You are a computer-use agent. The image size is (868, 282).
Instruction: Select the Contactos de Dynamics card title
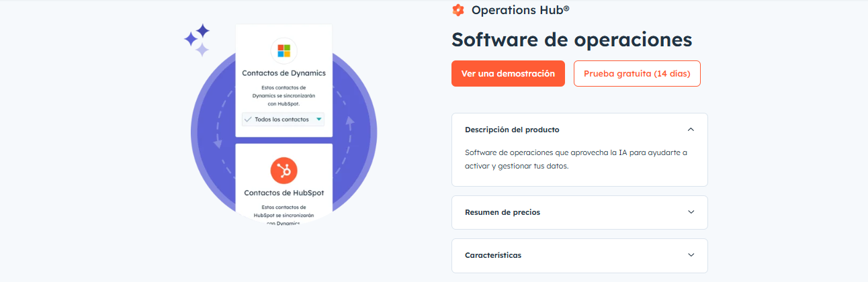click(284, 73)
